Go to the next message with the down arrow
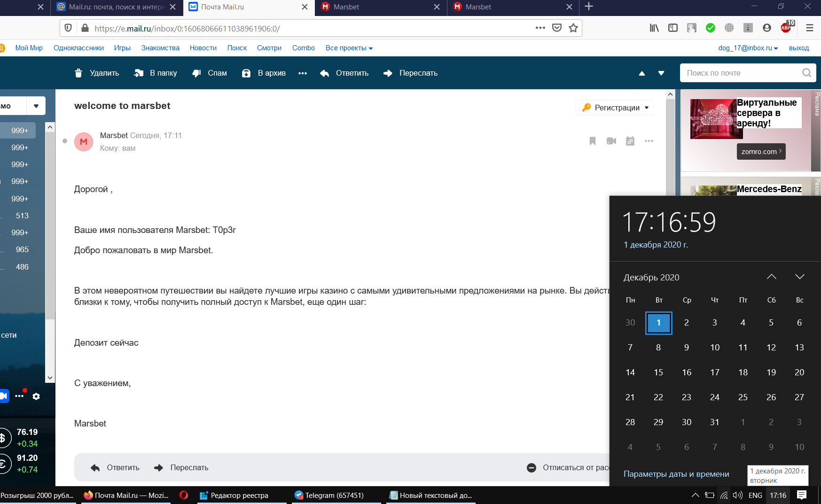Viewport: 821px width, 504px height. pos(661,73)
